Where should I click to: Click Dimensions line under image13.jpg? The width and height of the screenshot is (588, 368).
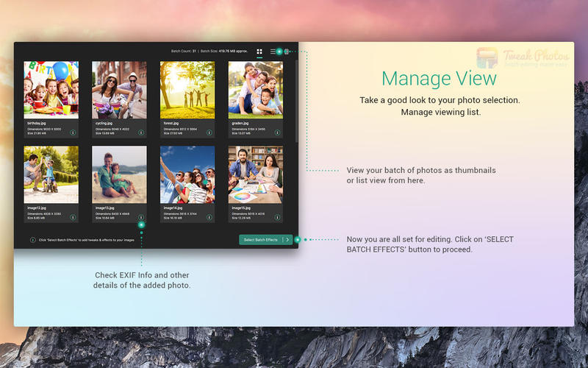click(112, 213)
